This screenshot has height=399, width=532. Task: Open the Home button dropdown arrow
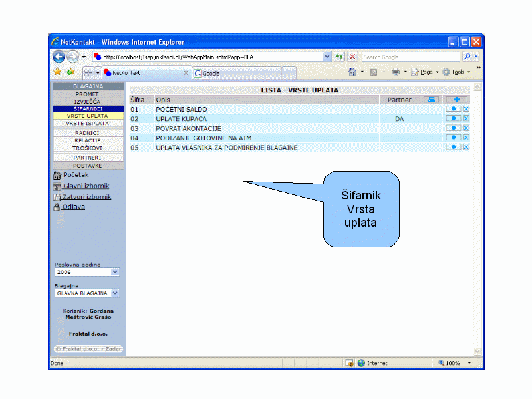click(x=362, y=72)
